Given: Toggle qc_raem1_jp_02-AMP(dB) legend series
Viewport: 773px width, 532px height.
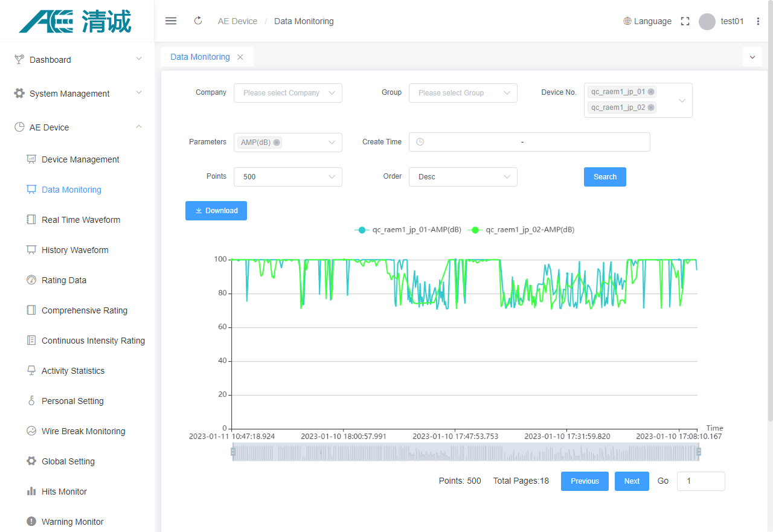Looking at the screenshot, I should click(522, 229).
